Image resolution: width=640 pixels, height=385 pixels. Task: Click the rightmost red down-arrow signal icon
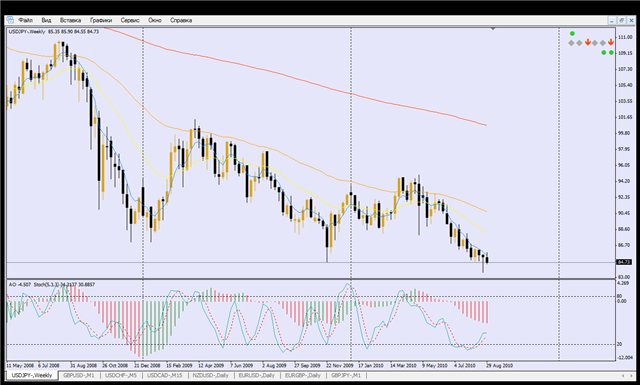(611, 42)
